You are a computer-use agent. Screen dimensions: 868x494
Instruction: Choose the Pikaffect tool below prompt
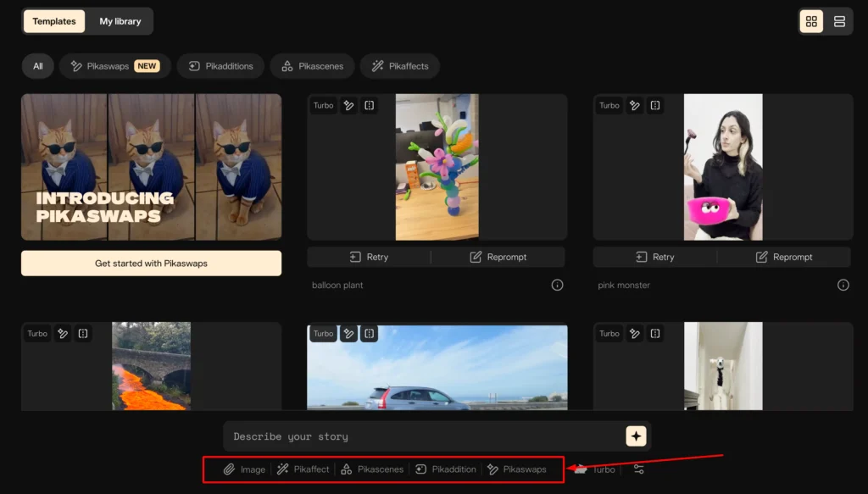tap(303, 469)
